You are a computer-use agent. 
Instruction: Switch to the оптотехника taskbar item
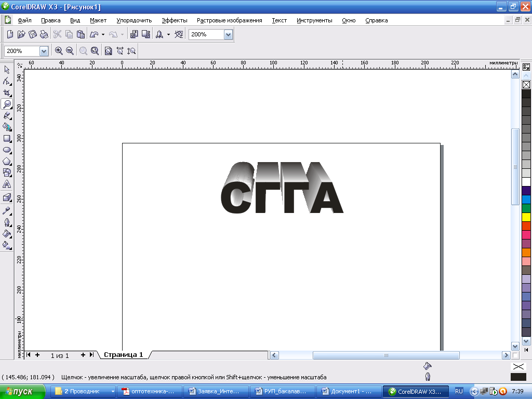[149, 392]
